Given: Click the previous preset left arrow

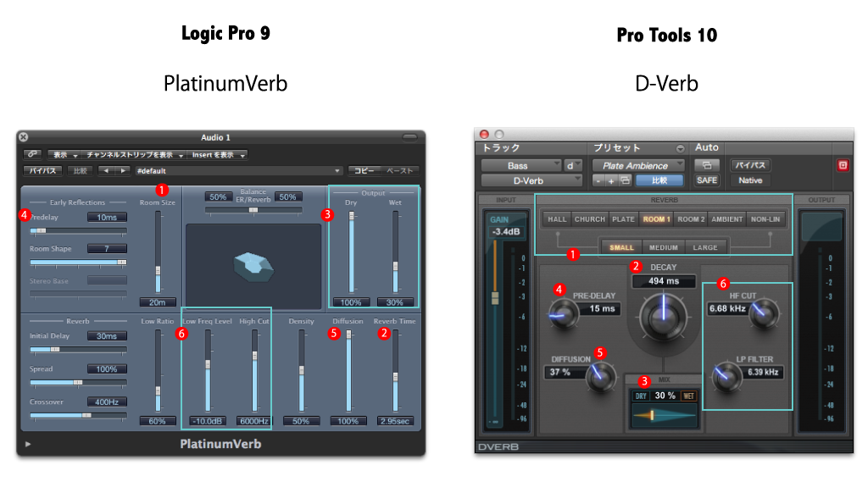Looking at the screenshot, I should coord(105,170).
